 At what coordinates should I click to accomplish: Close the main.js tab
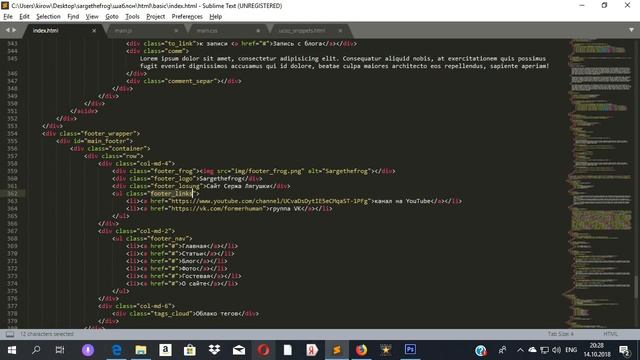coord(176,31)
